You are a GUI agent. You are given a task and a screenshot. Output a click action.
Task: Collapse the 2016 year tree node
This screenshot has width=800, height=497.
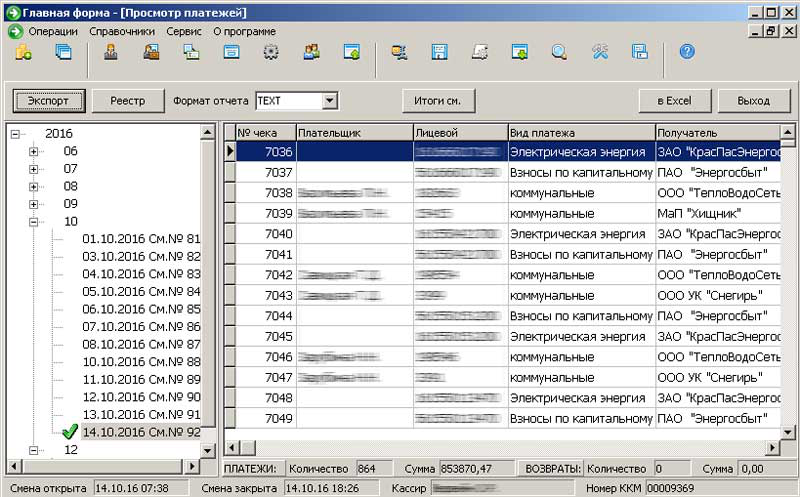(x=15, y=134)
